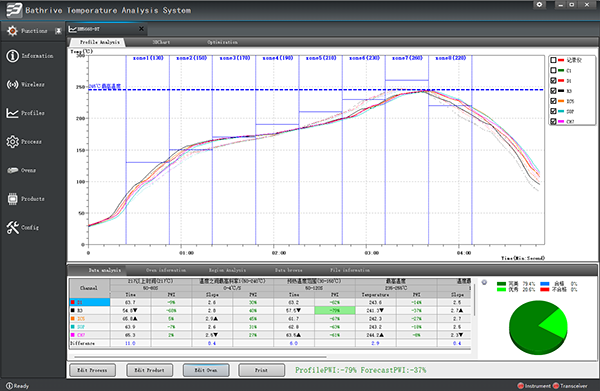Open the Wireless sidebar icon
This screenshot has height=391, width=600.
(x=13, y=84)
